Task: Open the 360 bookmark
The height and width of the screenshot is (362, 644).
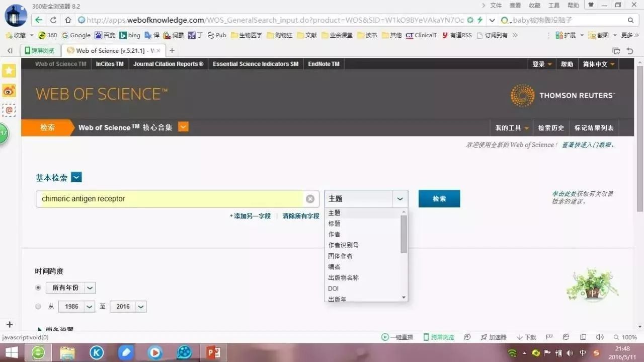Action: pos(48,35)
